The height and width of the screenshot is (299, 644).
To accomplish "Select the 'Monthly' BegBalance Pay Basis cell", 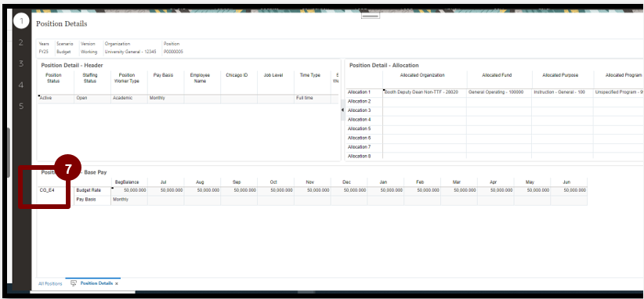I will (129, 200).
